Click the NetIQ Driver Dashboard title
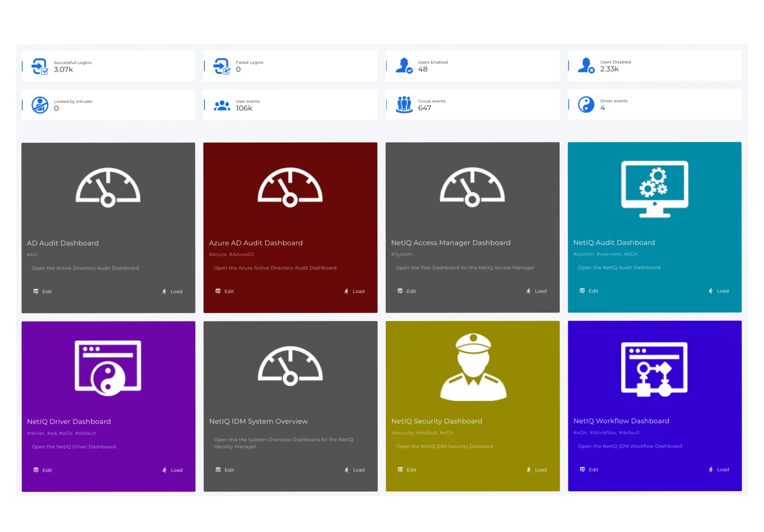 (x=69, y=421)
